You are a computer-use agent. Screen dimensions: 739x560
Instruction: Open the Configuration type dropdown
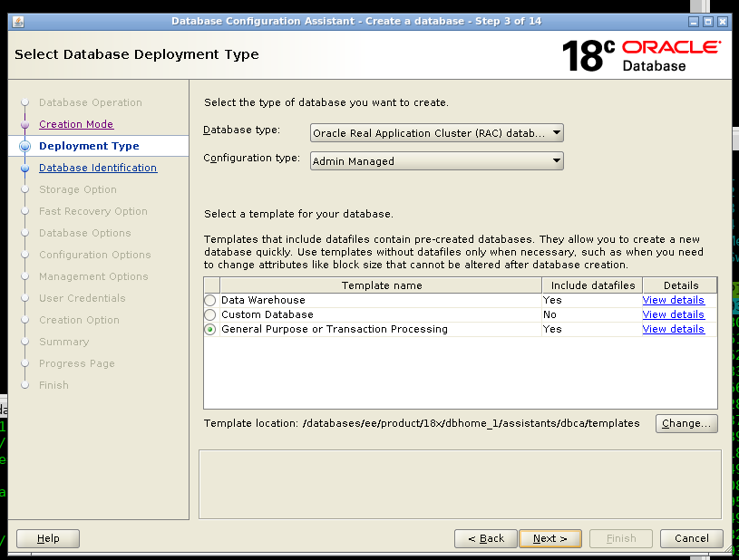[x=436, y=161]
